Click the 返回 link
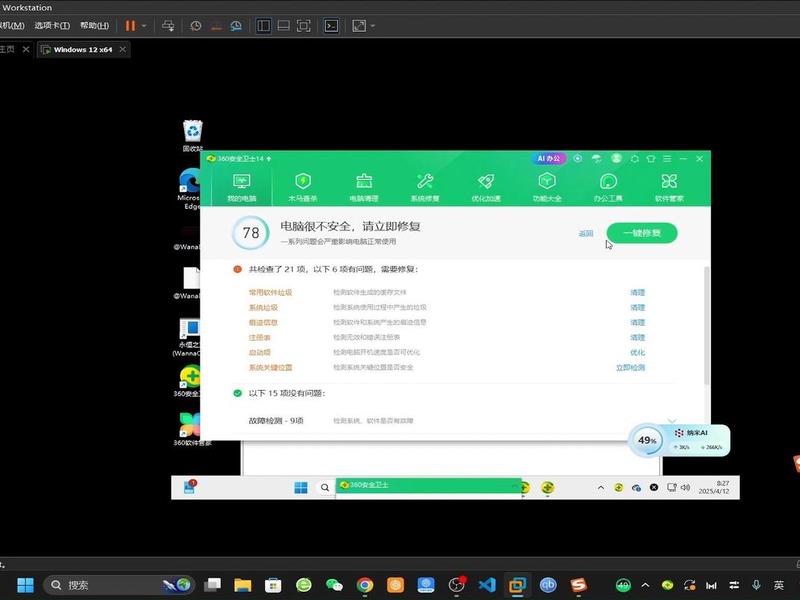Viewport: 800px width, 600px height. pyautogui.click(x=586, y=234)
